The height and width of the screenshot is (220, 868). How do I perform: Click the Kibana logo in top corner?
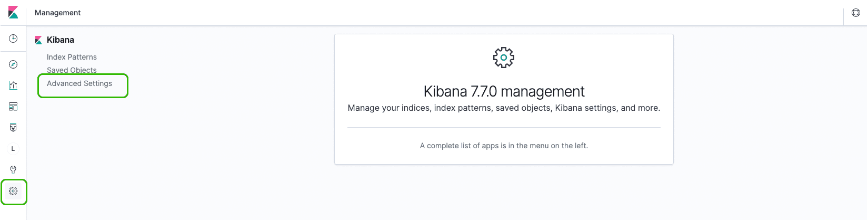(x=13, y=12)
